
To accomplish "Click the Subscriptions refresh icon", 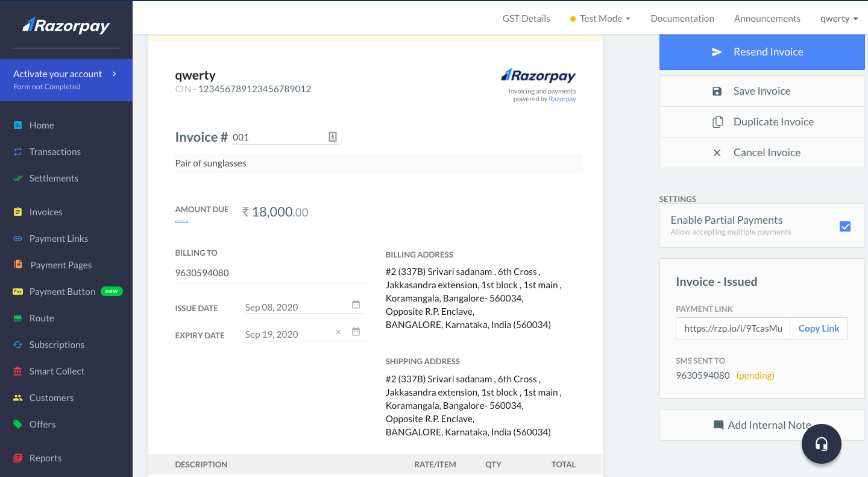I will (x=18, y=345).
